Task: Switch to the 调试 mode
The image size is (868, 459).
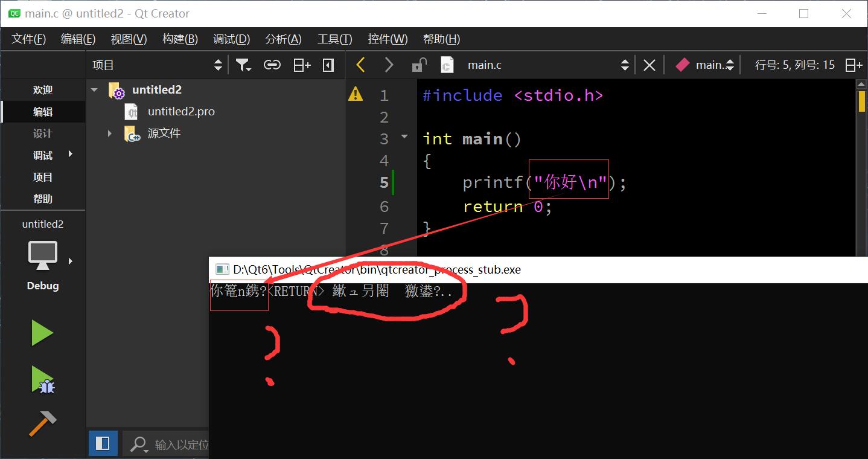Action: click(x=43, y=155)
